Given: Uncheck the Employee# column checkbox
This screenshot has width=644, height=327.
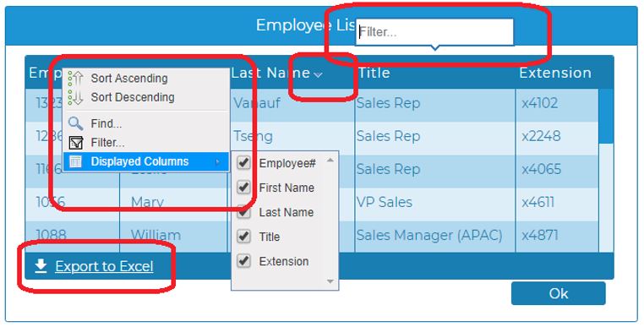Looking at the screenshot, I should tap(244, 163).
